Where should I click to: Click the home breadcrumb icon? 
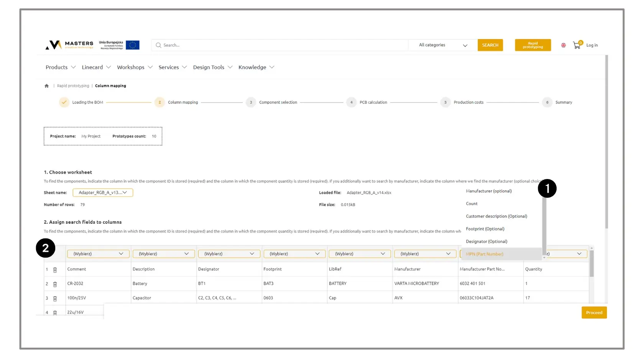point(47,86)
